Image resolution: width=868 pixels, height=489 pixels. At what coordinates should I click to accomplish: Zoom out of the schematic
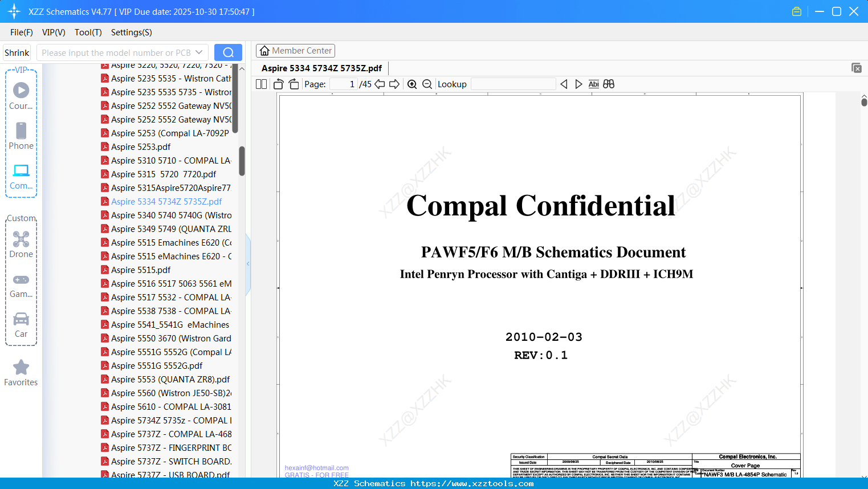(427, 84)
